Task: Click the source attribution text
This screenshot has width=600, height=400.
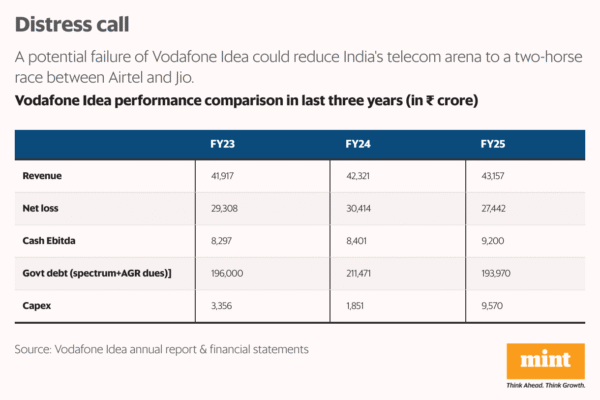Action: coord(162,349)
